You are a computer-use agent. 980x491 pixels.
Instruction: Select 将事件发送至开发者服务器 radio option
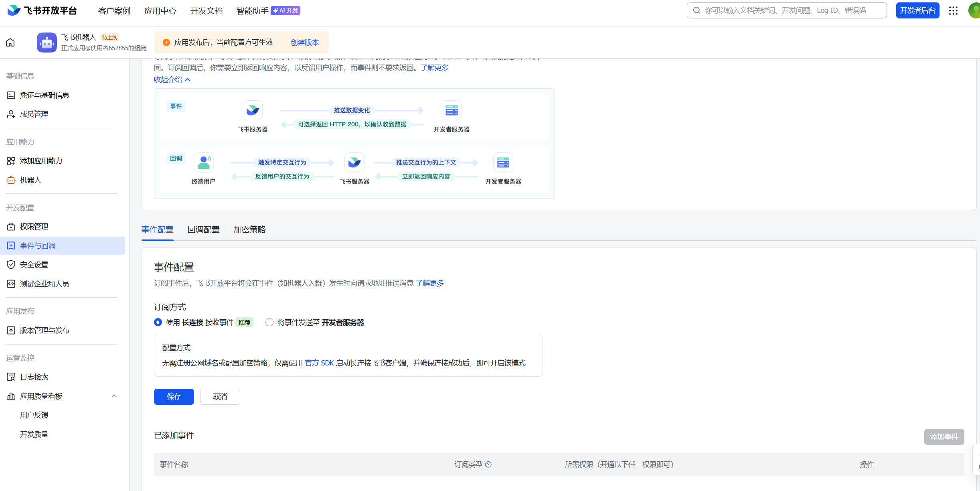(x=269, y=323)
